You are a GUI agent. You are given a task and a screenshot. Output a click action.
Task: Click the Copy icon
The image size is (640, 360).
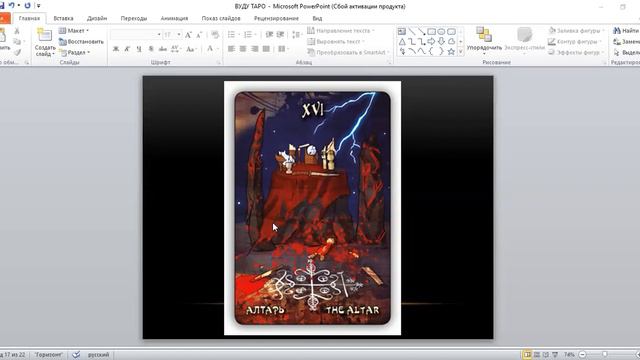tap(17, 42)
